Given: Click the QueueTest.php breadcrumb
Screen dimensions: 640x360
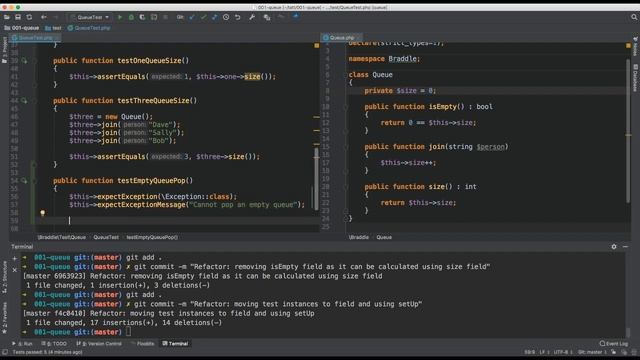Looking at the screenshot, I should click(x=89, y=28).
